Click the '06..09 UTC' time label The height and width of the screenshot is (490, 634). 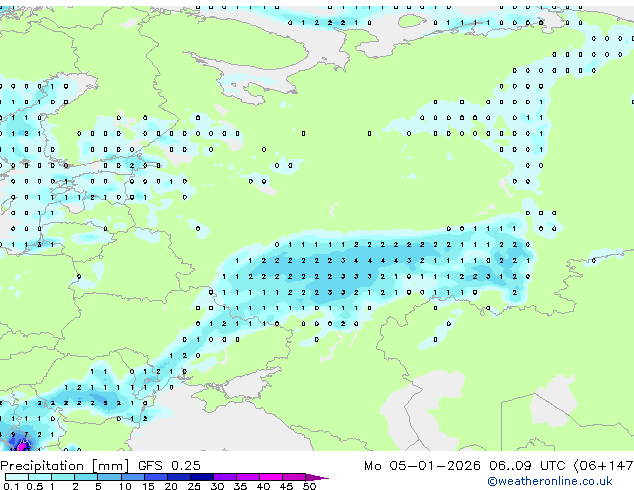pos(527,466)
